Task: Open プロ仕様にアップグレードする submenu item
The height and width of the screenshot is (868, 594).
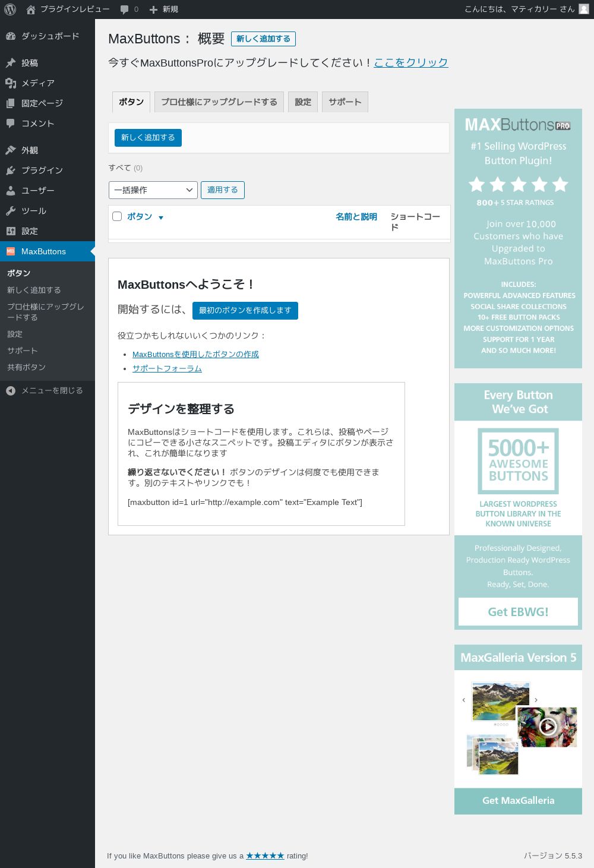Action: point(46,312)
